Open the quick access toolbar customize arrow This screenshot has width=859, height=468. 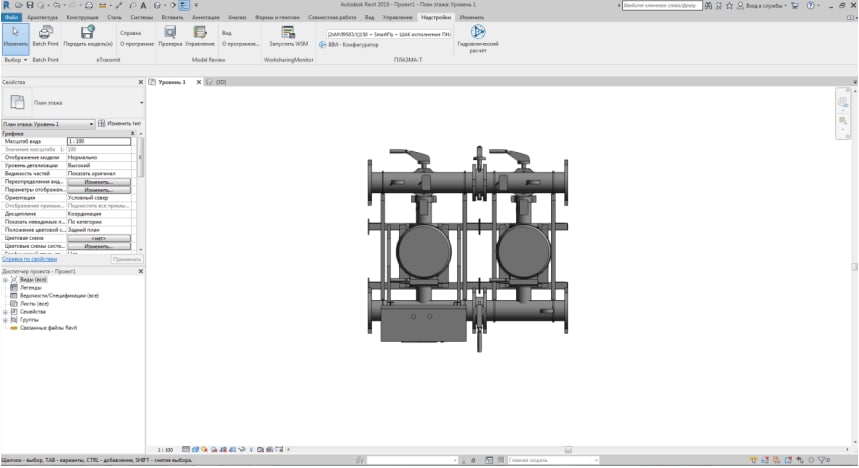(196, 5)
